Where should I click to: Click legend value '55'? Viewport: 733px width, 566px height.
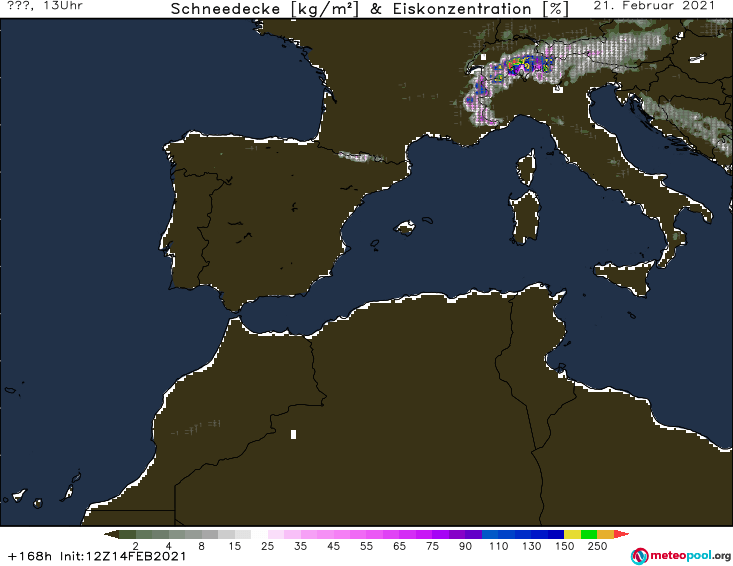pos(366,546)
